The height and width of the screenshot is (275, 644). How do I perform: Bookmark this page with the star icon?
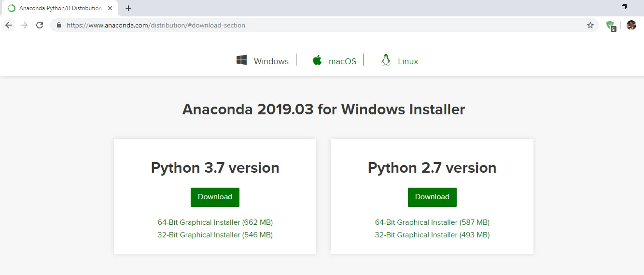(x=590, y=25)
